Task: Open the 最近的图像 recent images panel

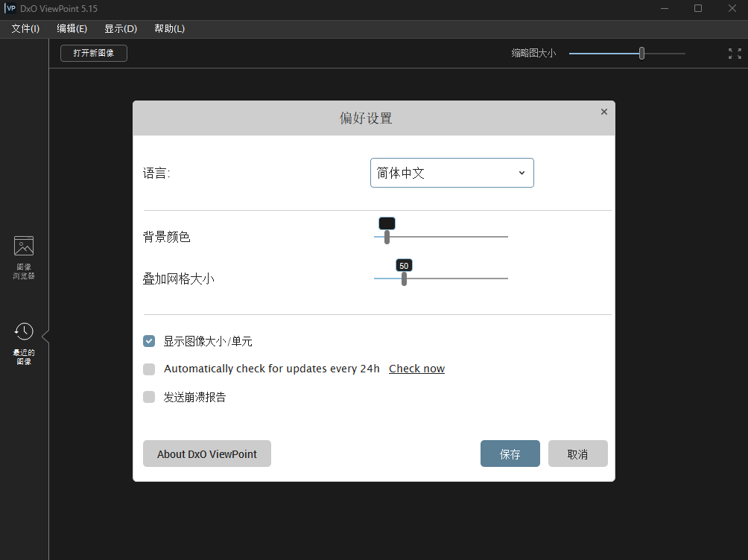Action: [x=23, y=343]
